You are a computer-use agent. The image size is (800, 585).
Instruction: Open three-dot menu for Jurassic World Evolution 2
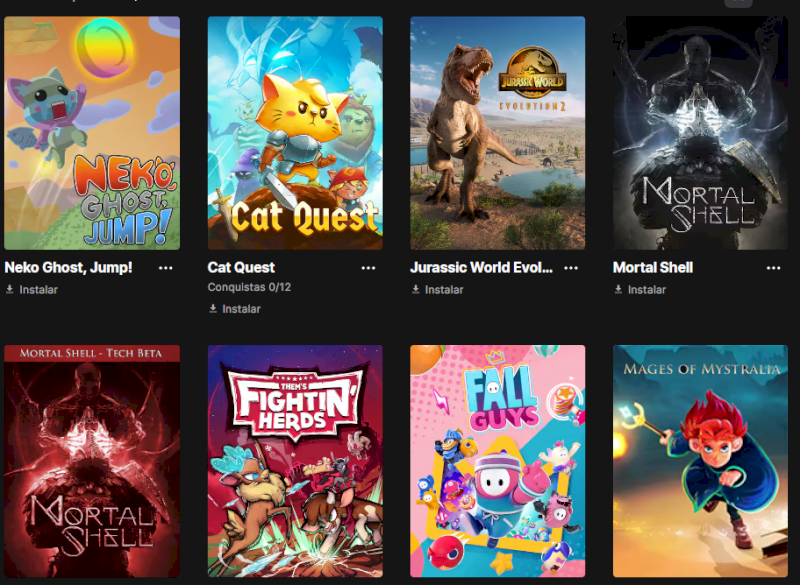point(571,268)
